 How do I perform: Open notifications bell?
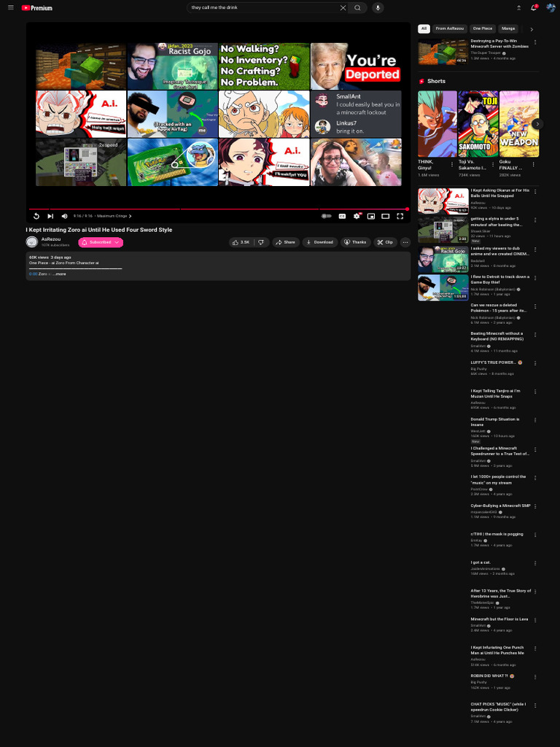534,7
